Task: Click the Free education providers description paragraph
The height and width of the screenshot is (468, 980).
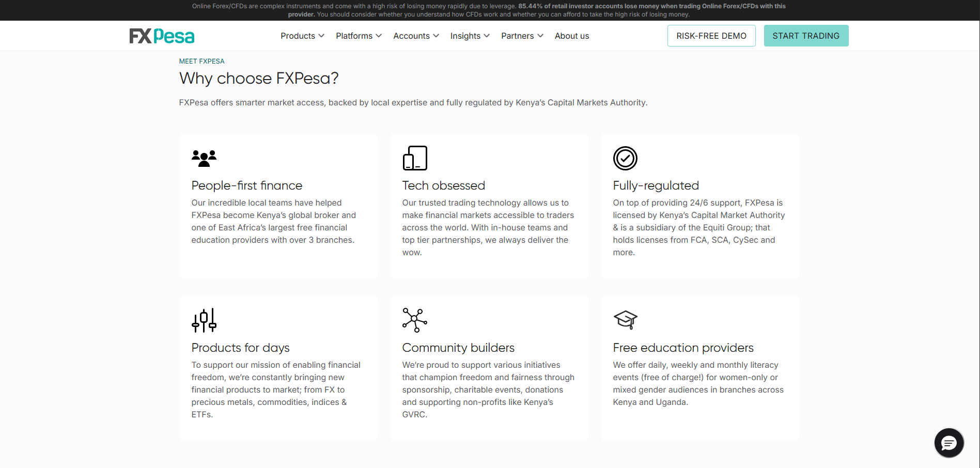Action: pos(698,383)
